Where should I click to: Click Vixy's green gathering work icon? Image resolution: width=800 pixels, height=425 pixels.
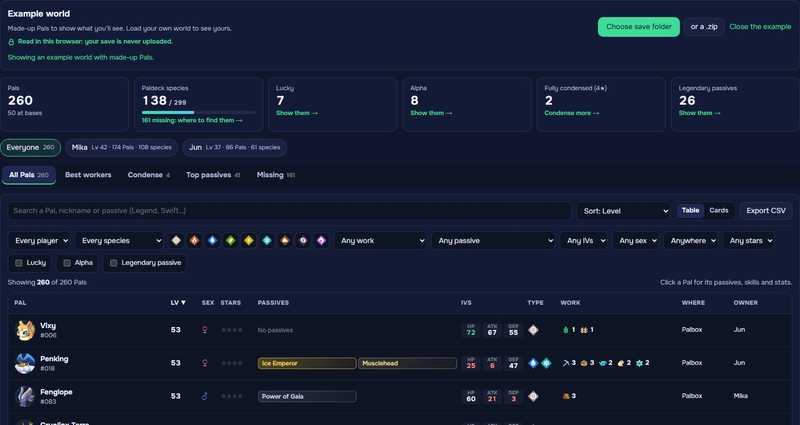click(565, 330)
